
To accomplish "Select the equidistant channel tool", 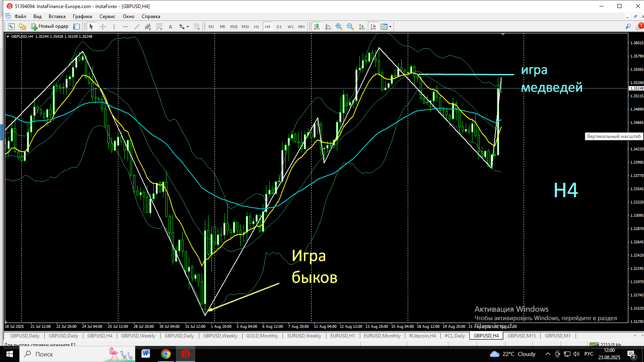I will (x=148, y=27).
